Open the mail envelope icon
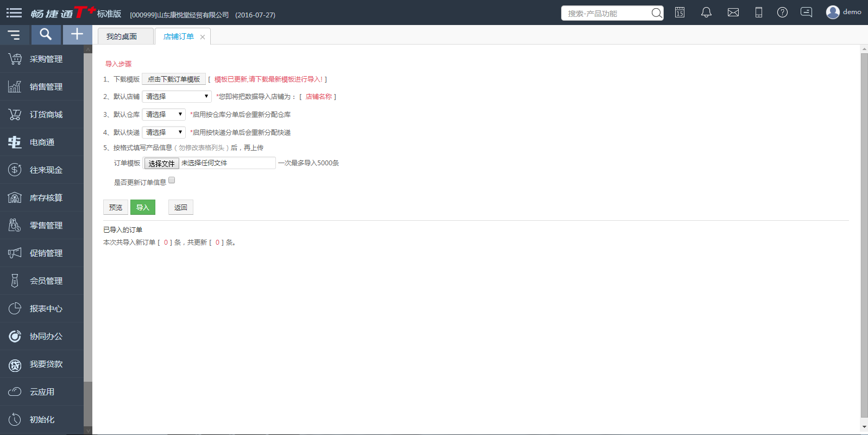 [733, 13]
